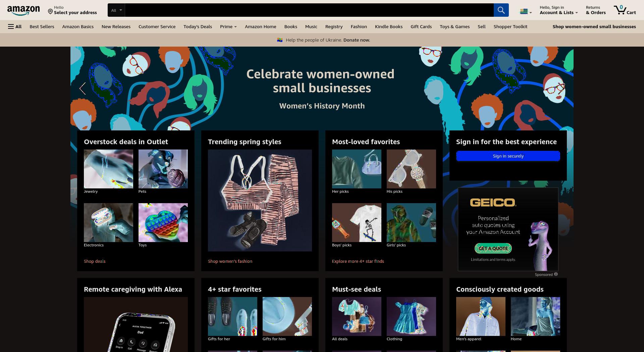Open His picks thumbnail
The image size is (644, 352).
point(411,169)
